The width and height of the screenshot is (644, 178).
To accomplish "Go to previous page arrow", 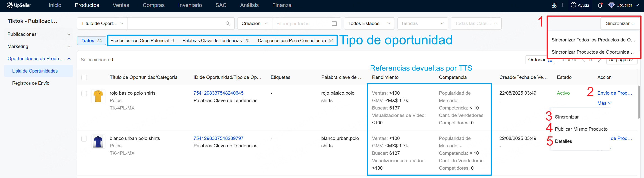I will (583, 60).
